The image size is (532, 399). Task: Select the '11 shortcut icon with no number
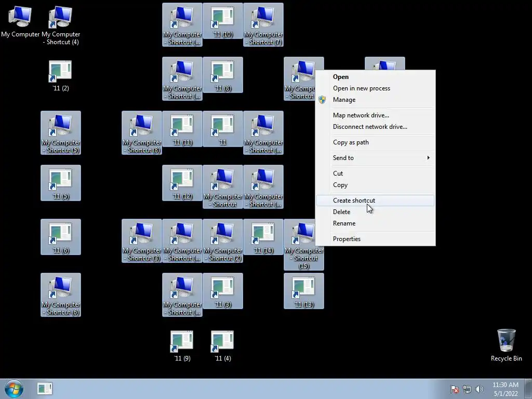point(222,129)
